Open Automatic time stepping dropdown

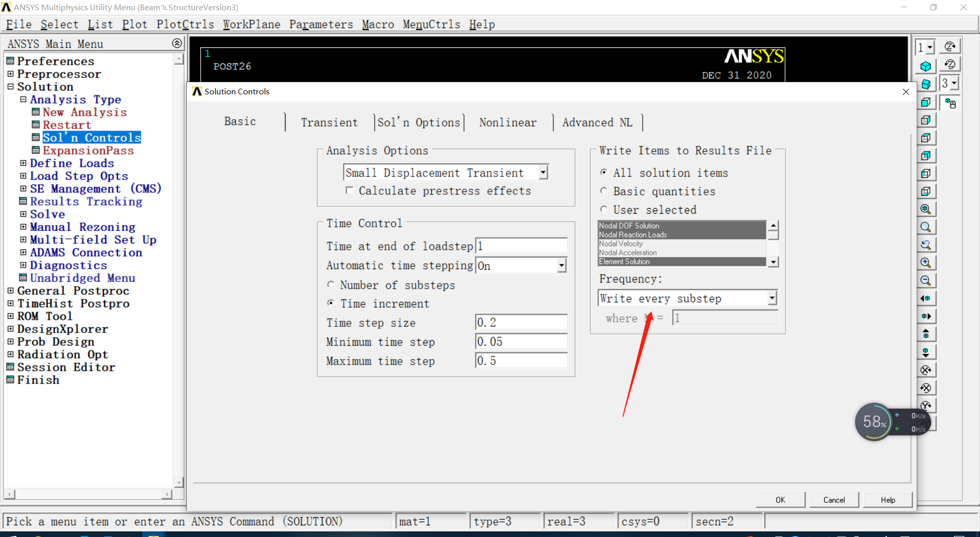coord(562,265)
